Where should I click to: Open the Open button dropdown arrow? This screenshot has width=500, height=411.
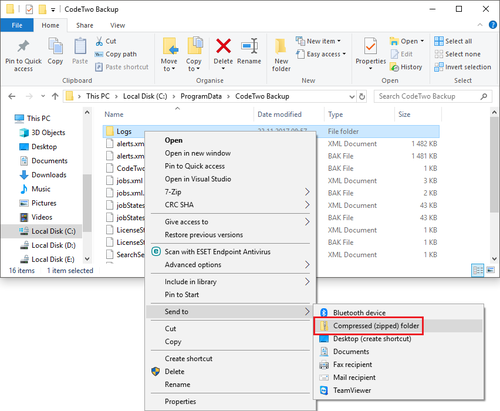coord(422,41)
